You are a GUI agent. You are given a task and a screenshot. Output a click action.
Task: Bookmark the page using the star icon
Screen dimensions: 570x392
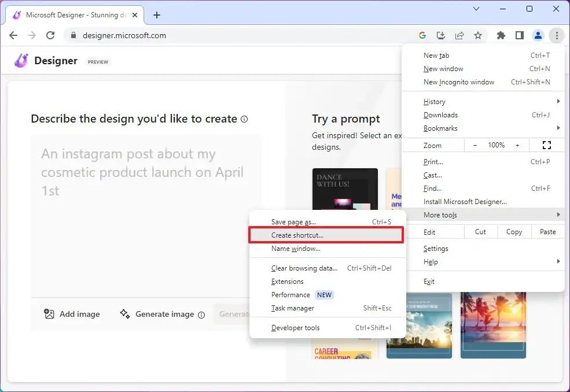coord(478,35)
